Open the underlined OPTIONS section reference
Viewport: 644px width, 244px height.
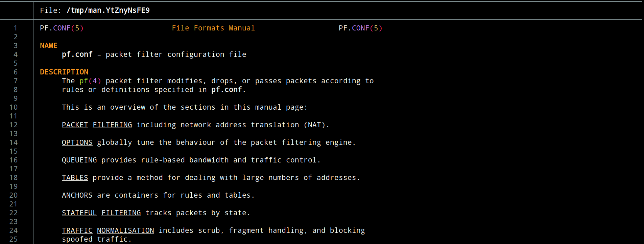77,142
